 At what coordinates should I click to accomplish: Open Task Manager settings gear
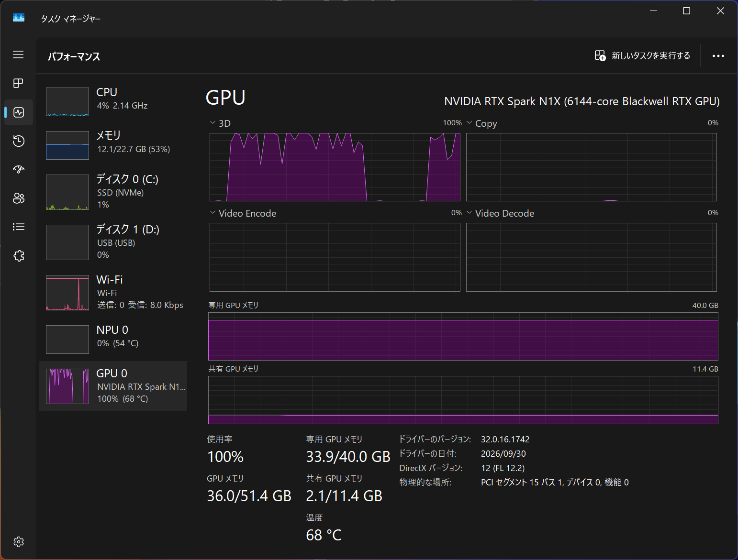point(19,542)
